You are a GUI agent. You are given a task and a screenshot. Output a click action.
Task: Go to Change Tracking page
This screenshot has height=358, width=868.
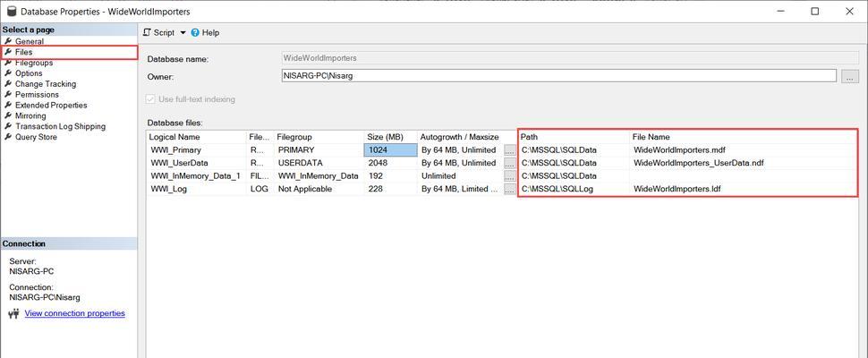click(x=46, y=83)
